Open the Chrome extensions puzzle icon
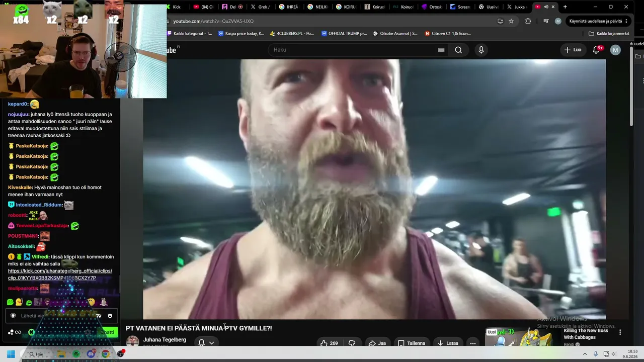644x362 pixels. point(528,21)
